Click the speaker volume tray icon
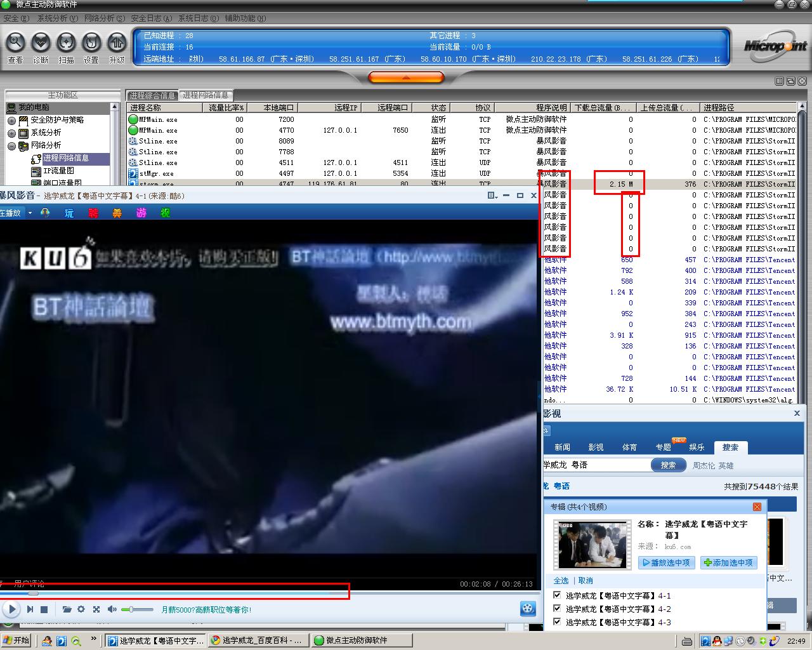This screenshot has height=650, width=812. click(750, 641)
